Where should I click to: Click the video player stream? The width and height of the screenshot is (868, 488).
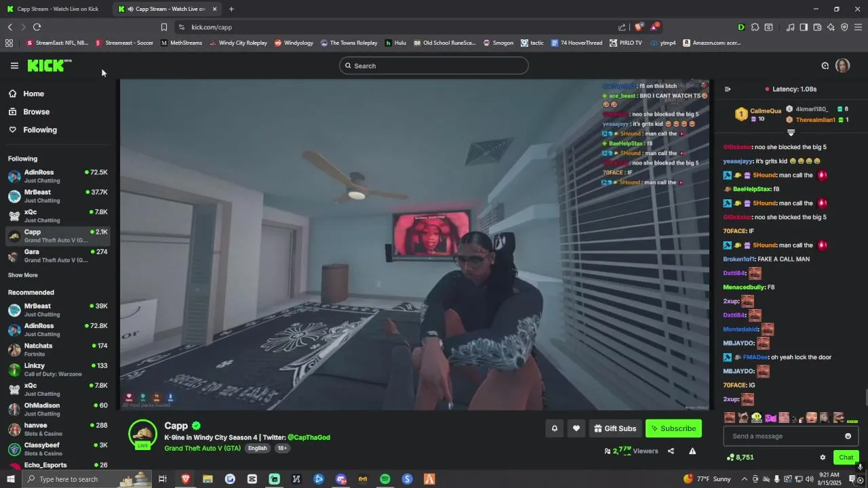click(415, 245)
